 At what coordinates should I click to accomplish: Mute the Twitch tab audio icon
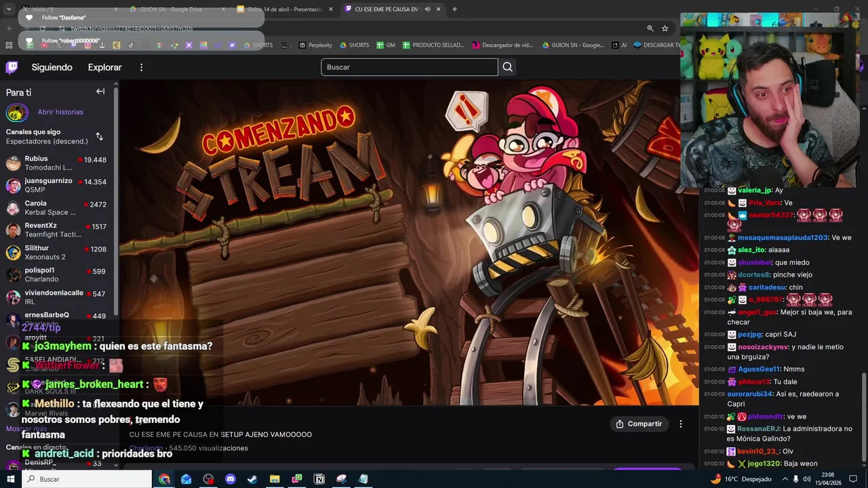427,9
